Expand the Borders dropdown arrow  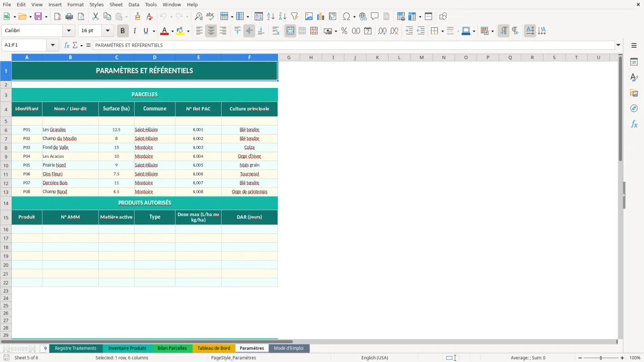pos(442,31)
